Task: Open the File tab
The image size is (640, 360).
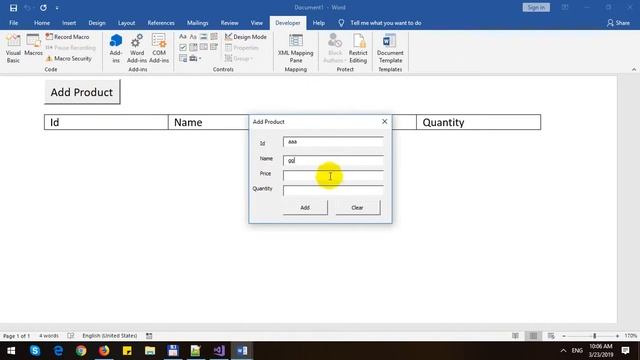Action: tap(13, 23)
